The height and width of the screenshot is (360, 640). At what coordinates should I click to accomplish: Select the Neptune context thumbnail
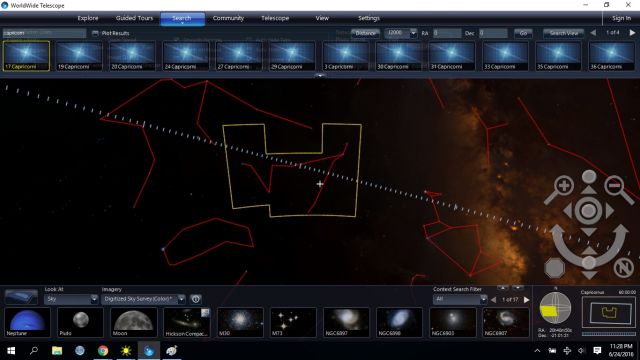[27, 322]
